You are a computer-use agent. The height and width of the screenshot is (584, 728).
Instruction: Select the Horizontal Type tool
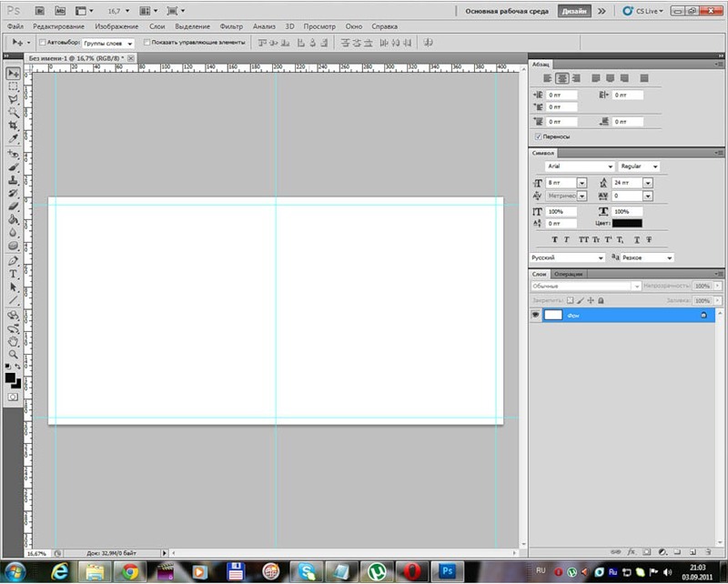point(13,274)
